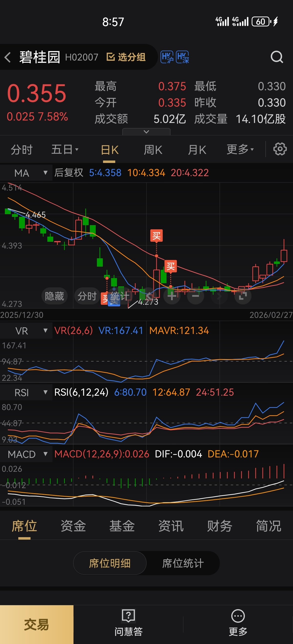Viewport: 293px width, 644px height.
Task: Select the 月K monthly chart tab
Action: (x=197, y=150)
